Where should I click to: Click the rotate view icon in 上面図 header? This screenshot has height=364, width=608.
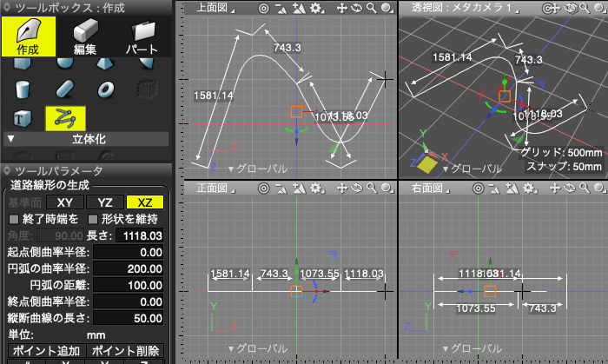[357, 8]
